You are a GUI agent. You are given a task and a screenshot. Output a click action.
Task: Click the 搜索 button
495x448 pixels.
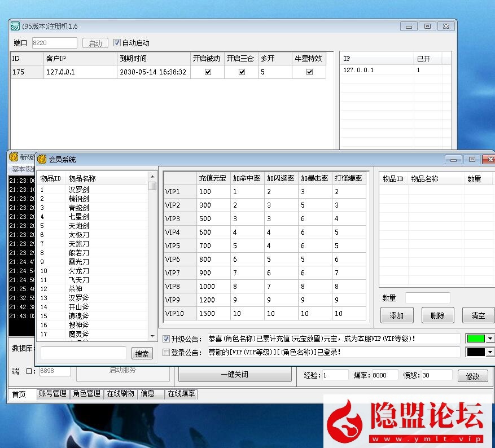point(142,353)
